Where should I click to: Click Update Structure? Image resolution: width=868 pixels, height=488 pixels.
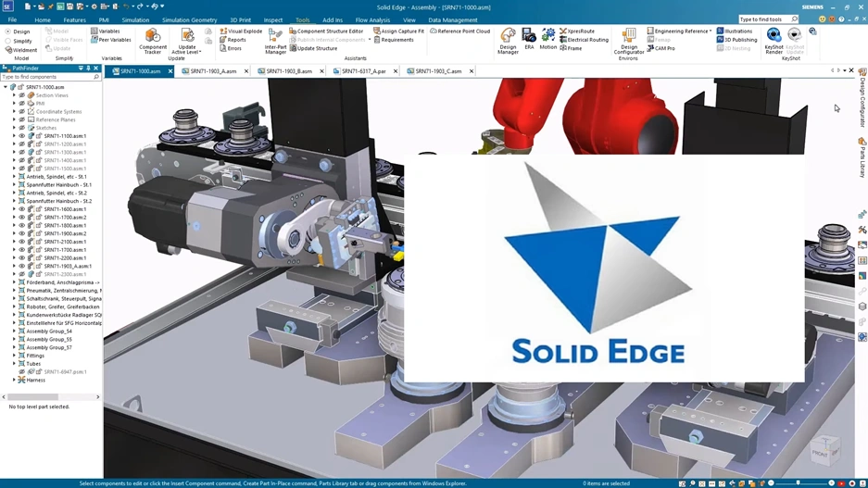tap(313, 48)
